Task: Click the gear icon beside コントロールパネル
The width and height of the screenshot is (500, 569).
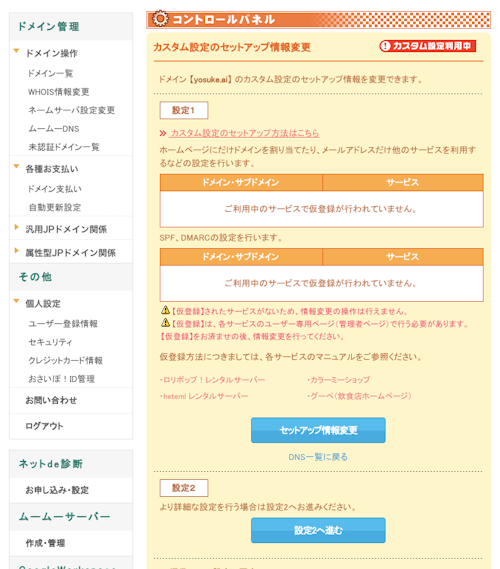Action: coord(160,19)
